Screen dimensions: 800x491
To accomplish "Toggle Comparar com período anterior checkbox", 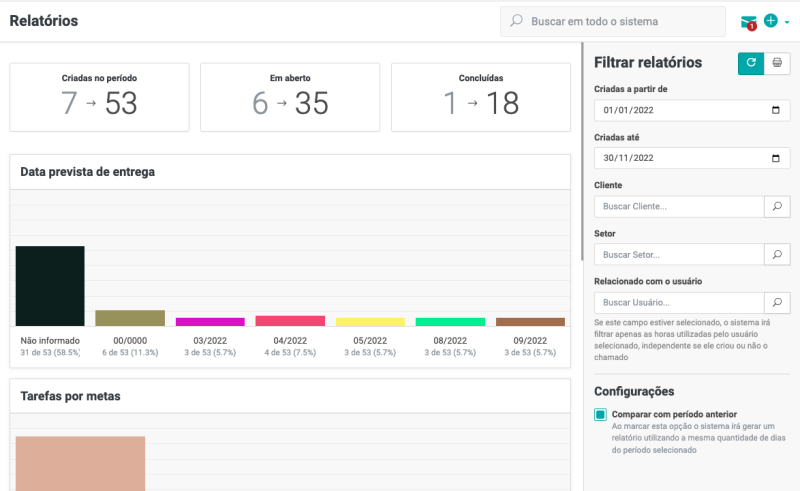I will [x=600, y=414].
